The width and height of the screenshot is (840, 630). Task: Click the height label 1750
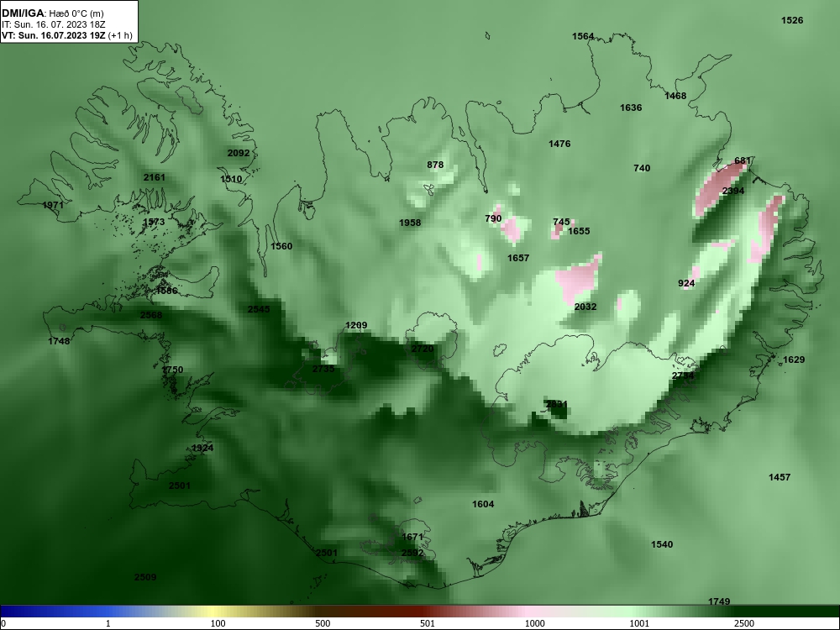(x=172, y=370)
